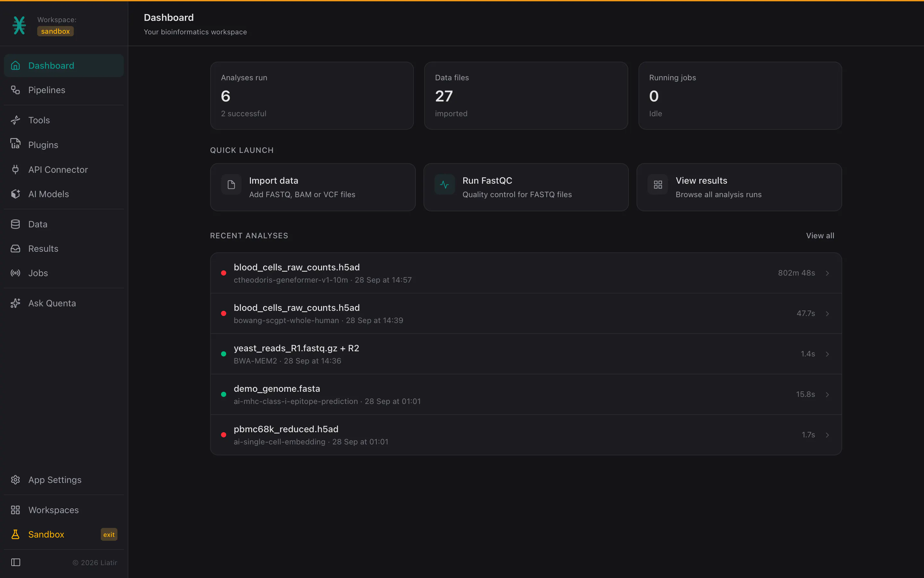Image resolution: width=924 pixels, height=578 pixels.
Task: Click the Plugins icon in sidebar
Action: tap(15, 144)
